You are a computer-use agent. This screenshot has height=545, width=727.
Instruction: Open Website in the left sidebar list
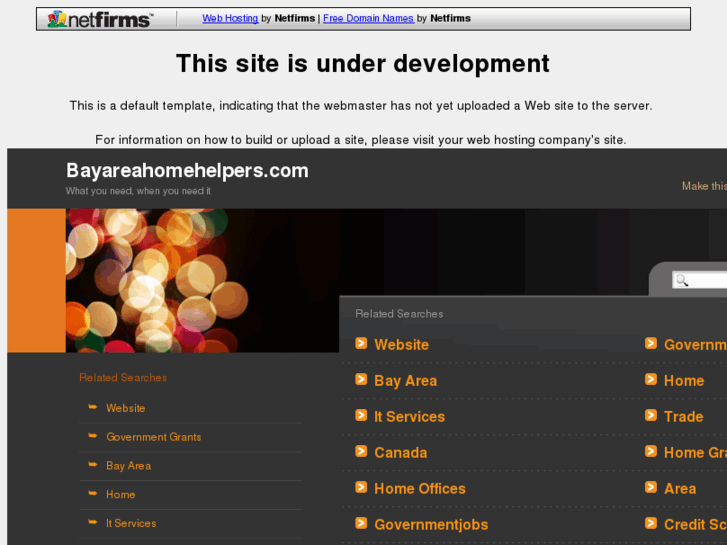click(x=126, y=408)
